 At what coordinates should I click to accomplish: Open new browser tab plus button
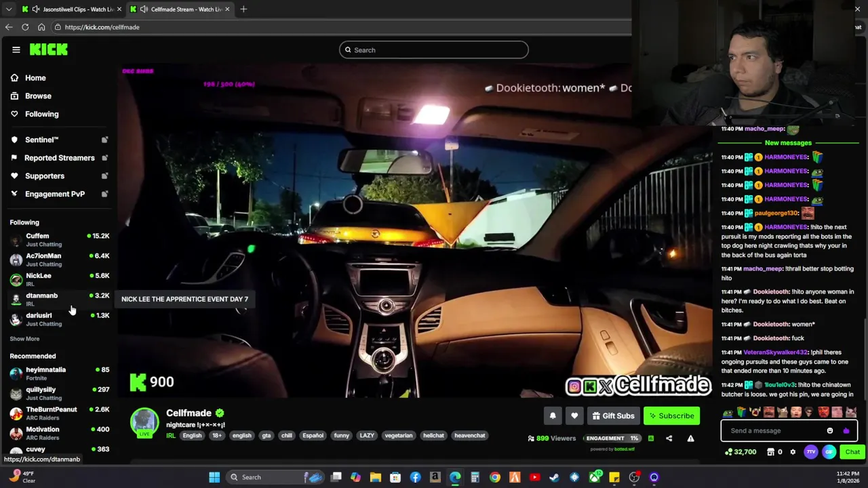(x=243, y=9)
